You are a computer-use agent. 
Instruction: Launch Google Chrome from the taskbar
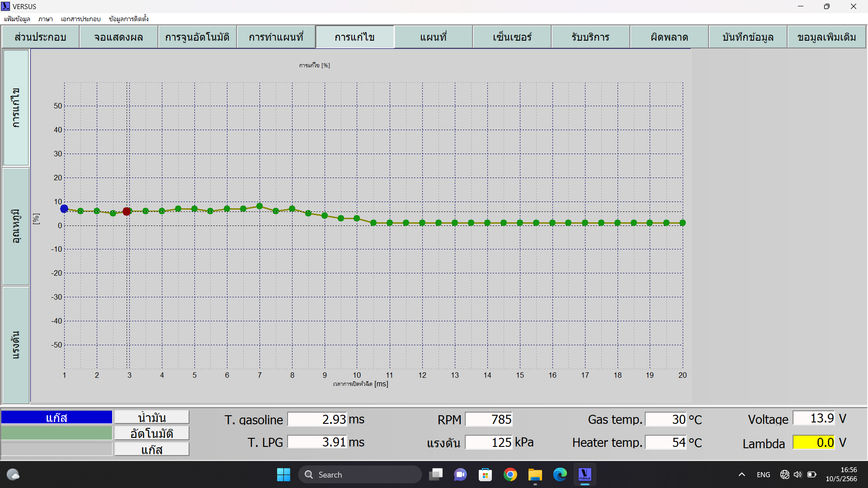point(510,474)
